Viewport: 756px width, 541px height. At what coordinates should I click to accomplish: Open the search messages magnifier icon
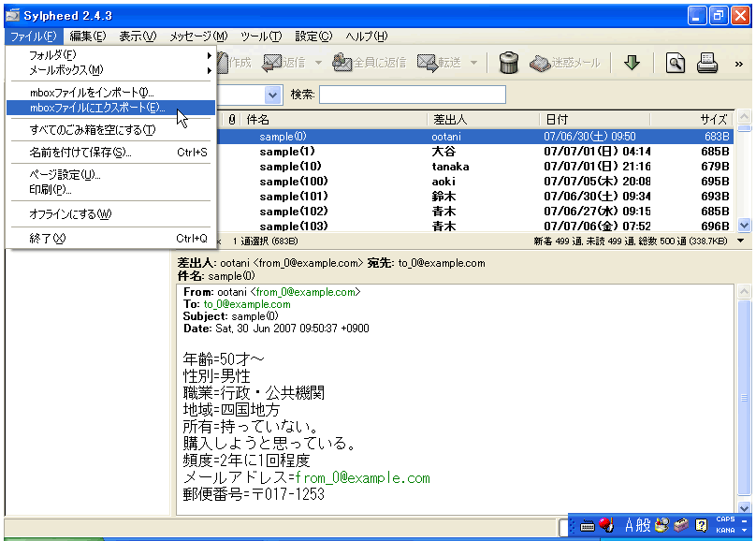[676, 63]
